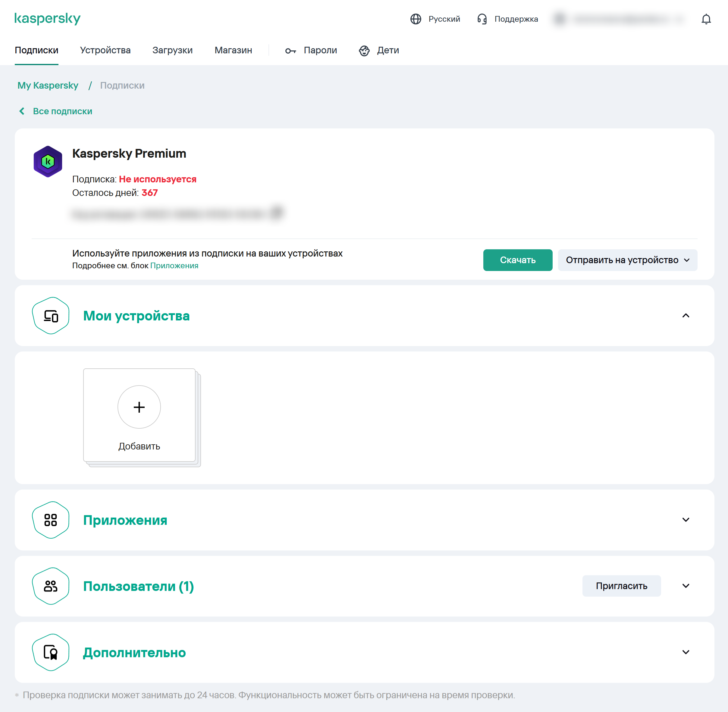Collapse the Мои устройства section
This screenshot has width=728, height=712.
pos(686,316)
